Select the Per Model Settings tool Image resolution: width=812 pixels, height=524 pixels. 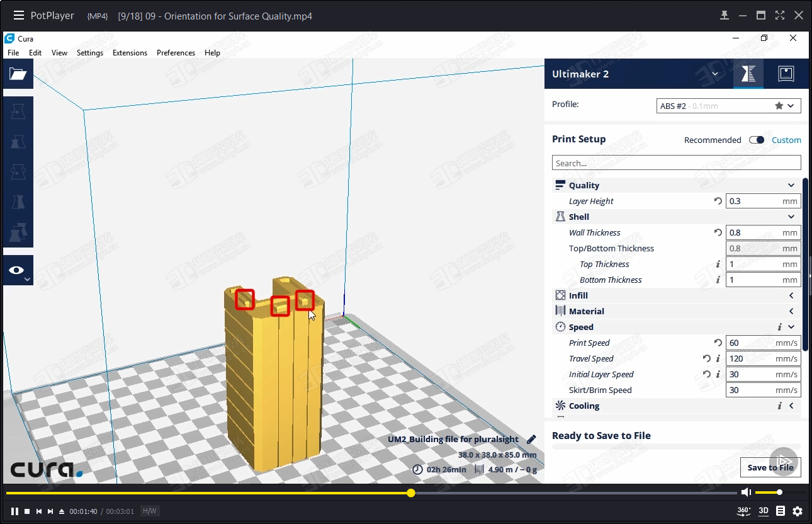click(x=18, y=232)
